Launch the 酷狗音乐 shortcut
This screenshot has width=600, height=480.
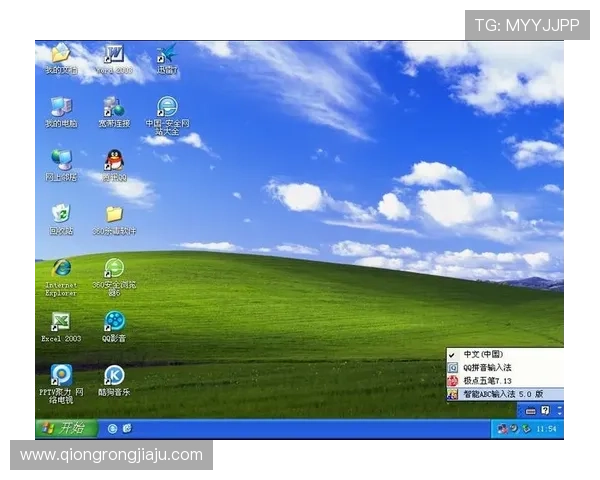(x=114, y=380)
